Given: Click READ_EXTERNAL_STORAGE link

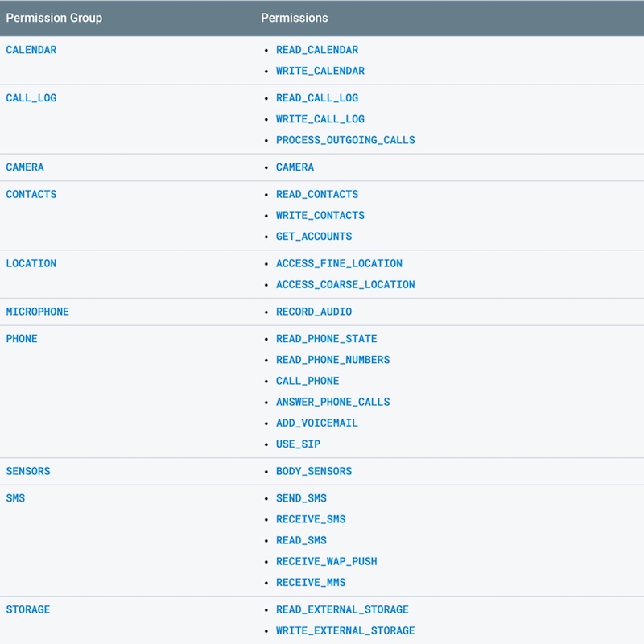Looking at the screenshot, I should click(343, 609).
